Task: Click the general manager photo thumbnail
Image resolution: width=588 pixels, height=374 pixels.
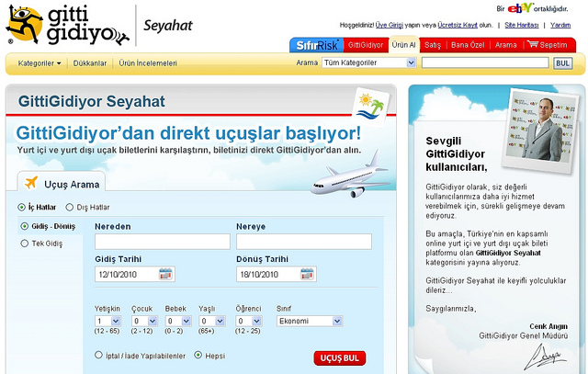Action: 539,130
